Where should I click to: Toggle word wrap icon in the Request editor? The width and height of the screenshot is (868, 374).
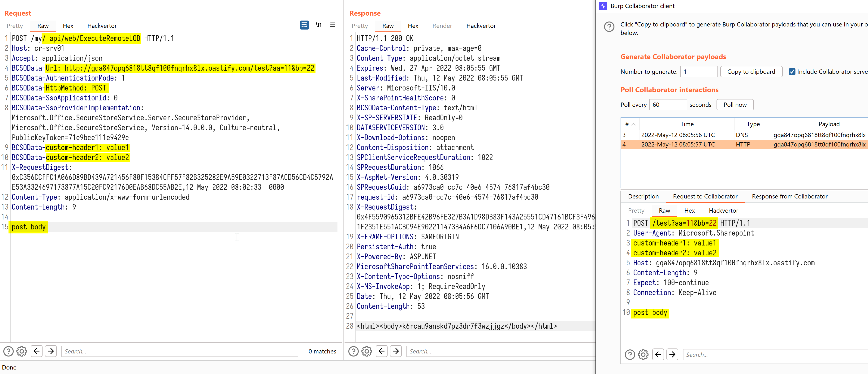304,25
